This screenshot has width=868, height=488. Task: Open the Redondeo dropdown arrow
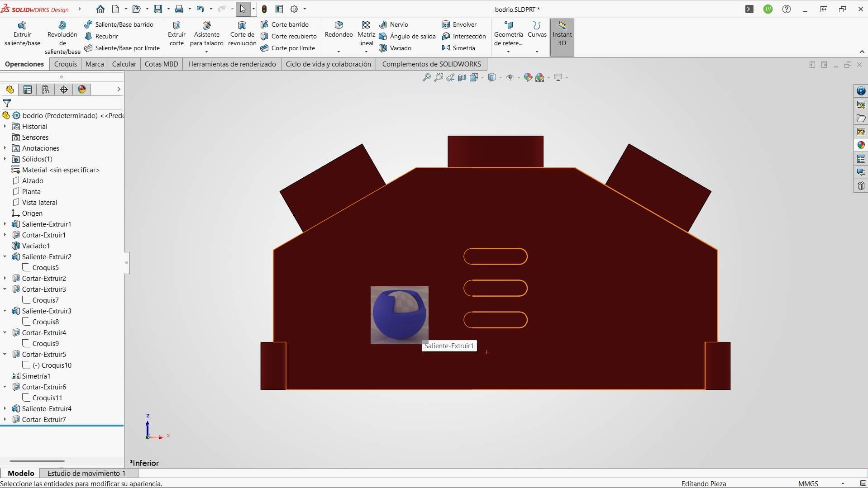339,52
